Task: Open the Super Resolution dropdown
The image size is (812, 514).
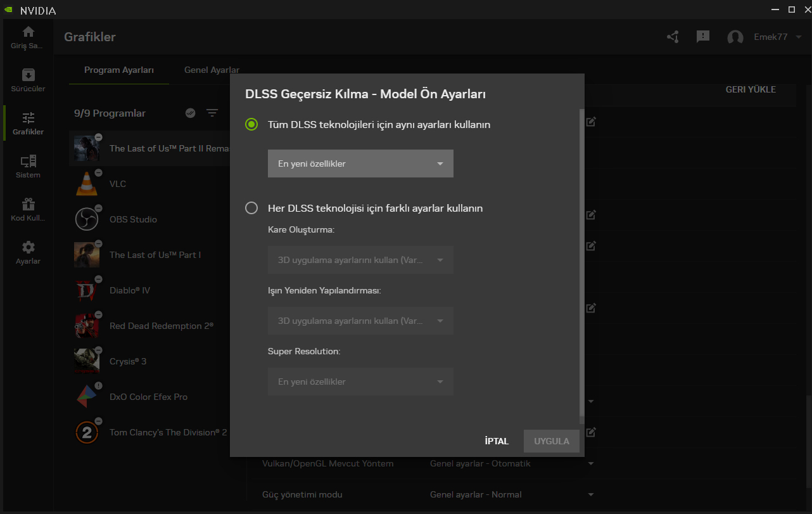Action: tap(360, 382)
